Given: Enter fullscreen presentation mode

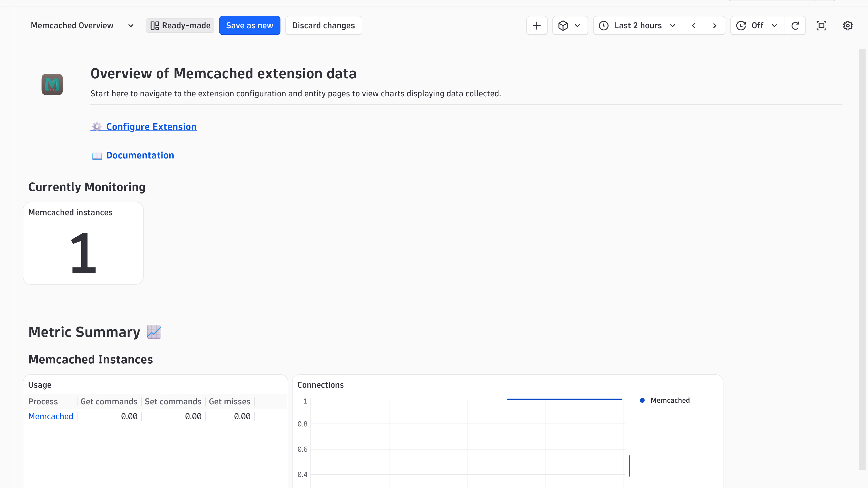Looking at the screenshot, I should [x=821, y=26].
